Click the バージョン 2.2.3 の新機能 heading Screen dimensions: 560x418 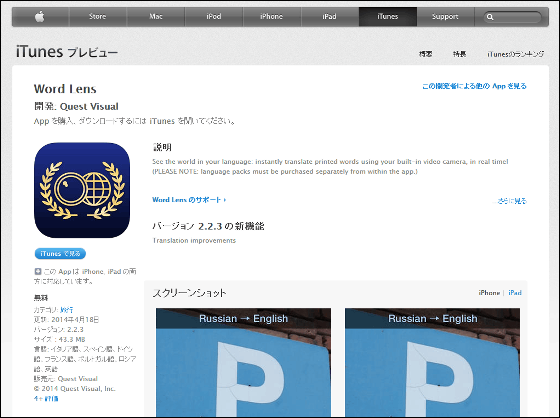coord(208,226)
